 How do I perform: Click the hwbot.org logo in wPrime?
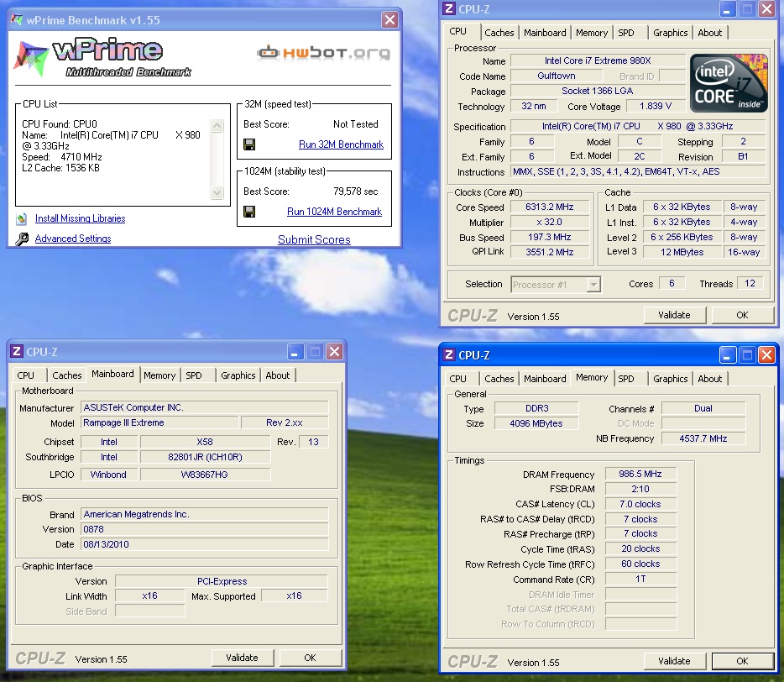point(323,53)
